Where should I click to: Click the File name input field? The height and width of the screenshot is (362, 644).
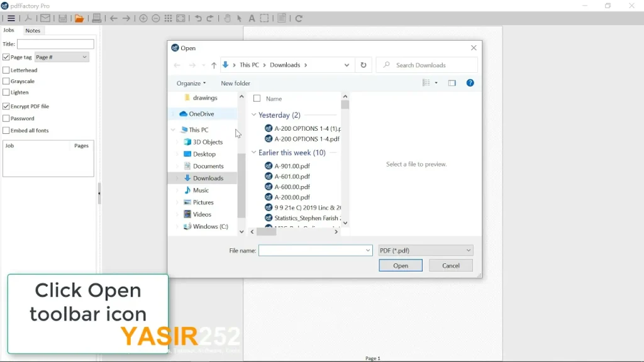[316, 250]
